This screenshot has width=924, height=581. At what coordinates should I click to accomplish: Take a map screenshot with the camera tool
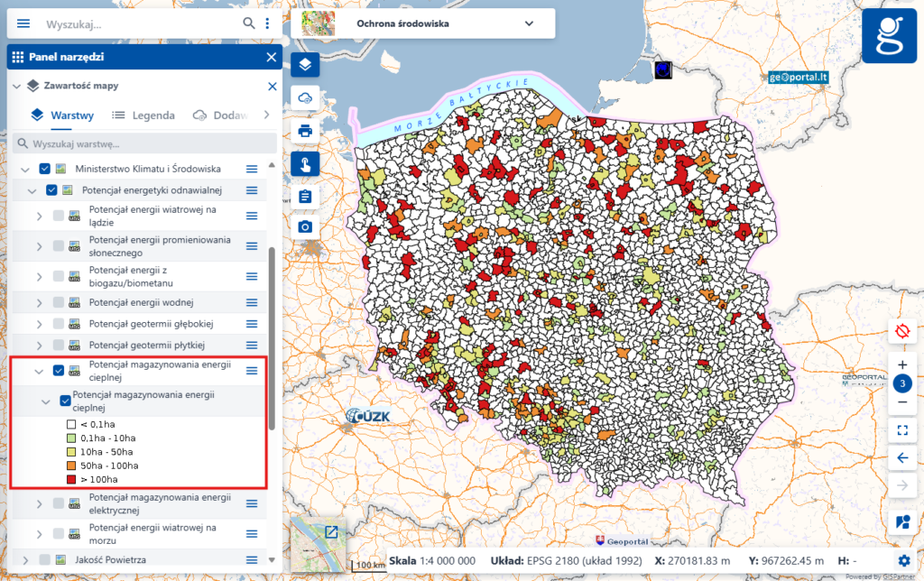[304, 226]
